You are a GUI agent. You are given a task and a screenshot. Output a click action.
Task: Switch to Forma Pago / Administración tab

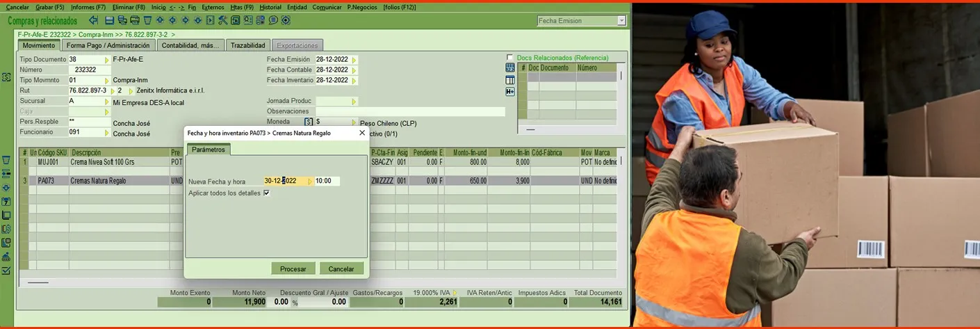(x=108, y=45)
